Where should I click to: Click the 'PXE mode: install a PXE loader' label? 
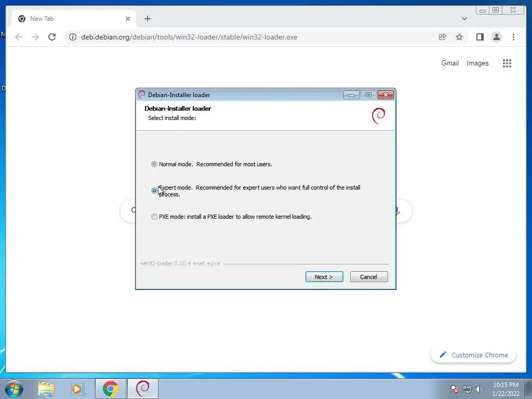(x=235, y=217)
